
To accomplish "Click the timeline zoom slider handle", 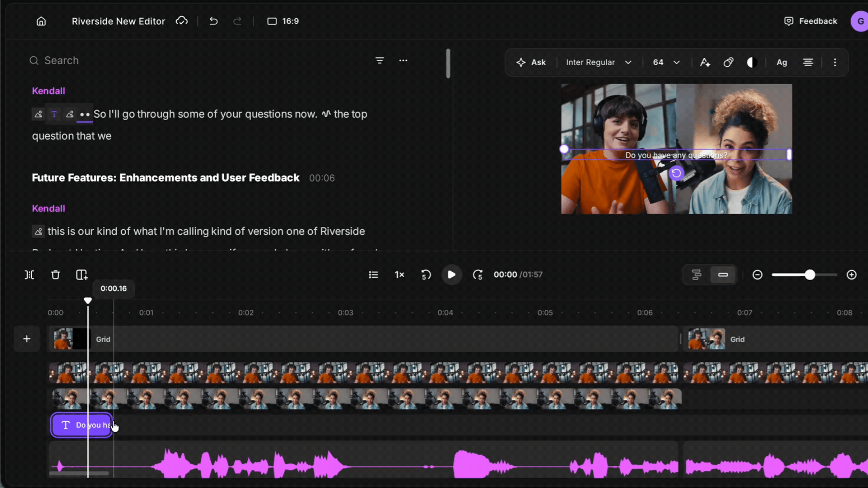I will point(810,275).
